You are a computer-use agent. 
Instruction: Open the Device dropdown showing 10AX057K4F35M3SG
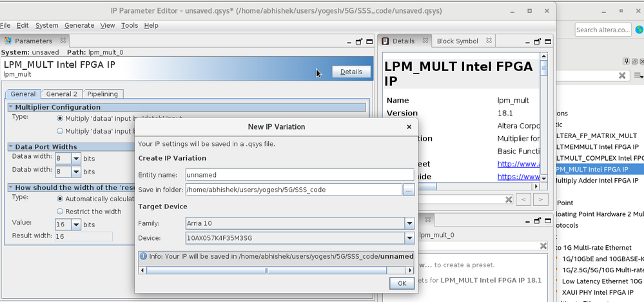pos(409,238)
